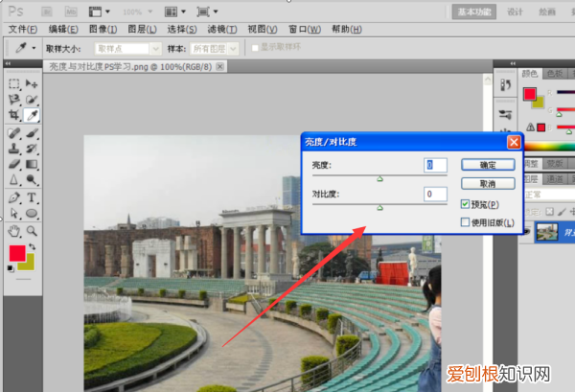Open the Select menu
The height and width of the screenshot is (392, 575).
(x=182, y=30)
